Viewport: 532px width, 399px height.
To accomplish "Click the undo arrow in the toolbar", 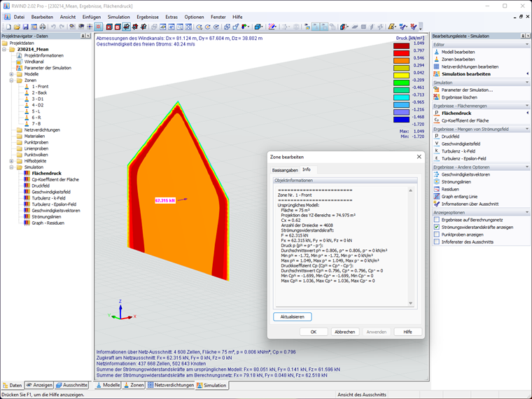I will coord(53,27).
